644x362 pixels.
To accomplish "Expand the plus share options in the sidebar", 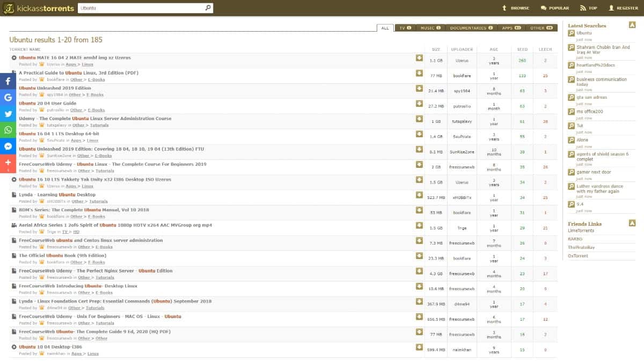I will 7,162.
